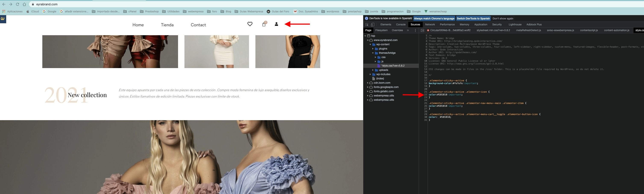The image size is (644, 194).
Task: Open the wishlist heart icon
Action: coord(250,24)
